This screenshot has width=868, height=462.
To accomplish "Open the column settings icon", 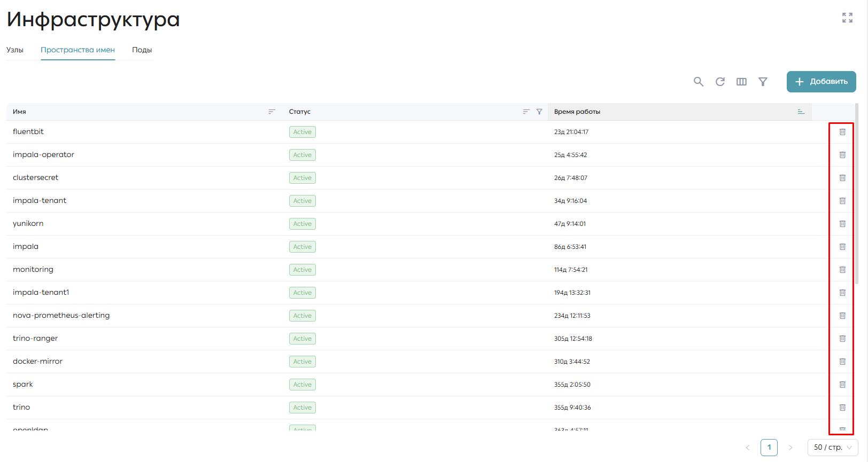I will pyautogui.click(x=741, y=82).
